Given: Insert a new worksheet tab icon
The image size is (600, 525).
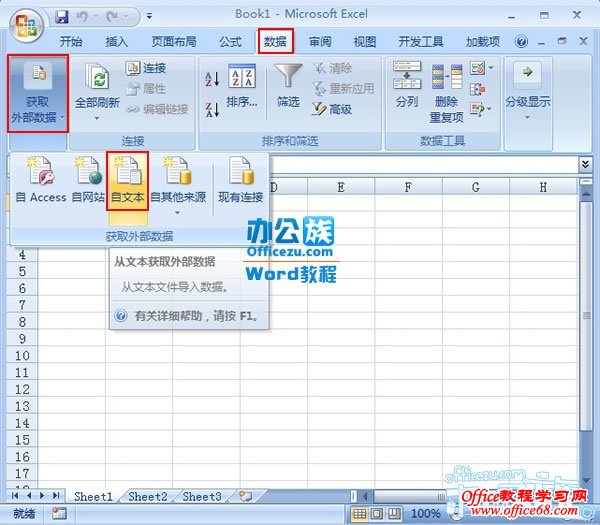Looking at the screenshot, I should tap(245, 496).
